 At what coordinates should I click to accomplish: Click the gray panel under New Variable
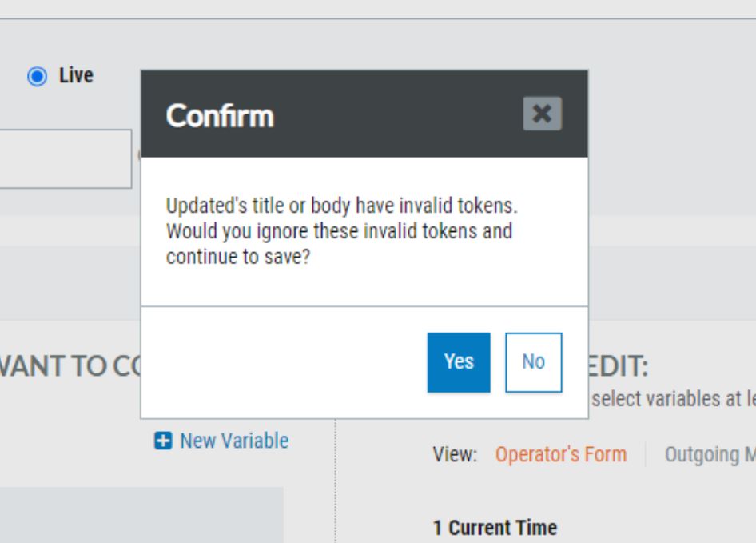coord(141,514)
